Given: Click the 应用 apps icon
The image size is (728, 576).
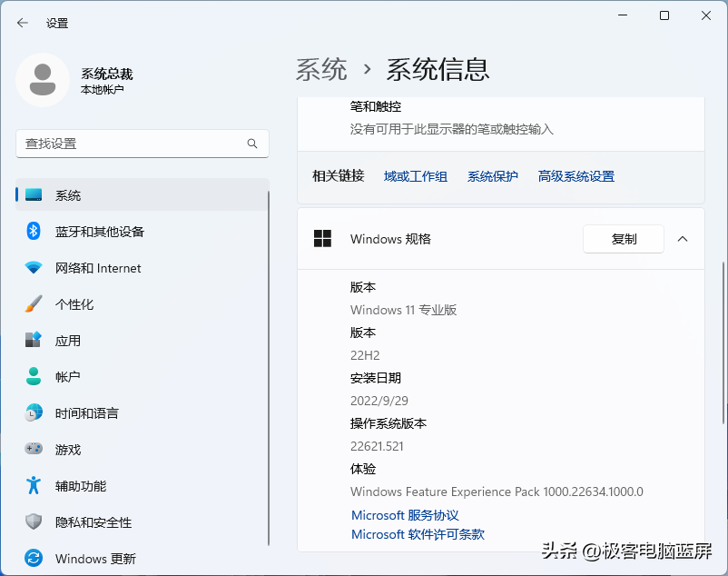Looking at the screenshot, I should pyautogui.click(x=34, y=340).
